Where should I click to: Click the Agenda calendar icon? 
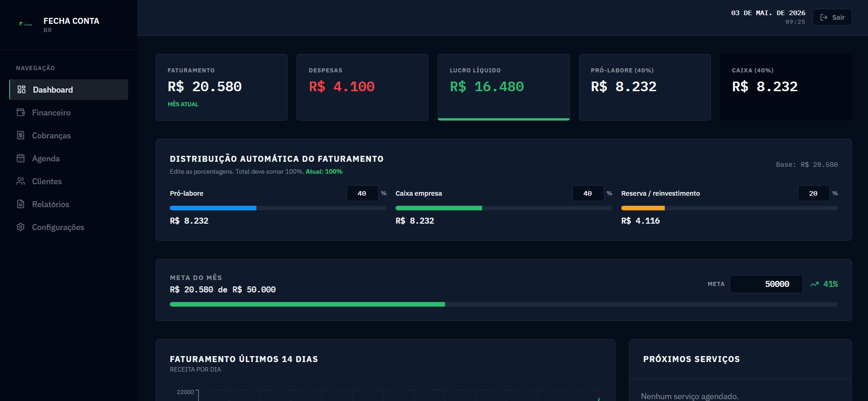click(21, 158)
